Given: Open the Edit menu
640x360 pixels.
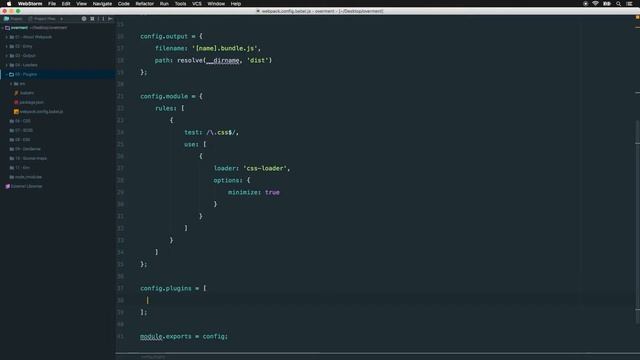Looking at the screenshot, I should (x=66, y=4).
